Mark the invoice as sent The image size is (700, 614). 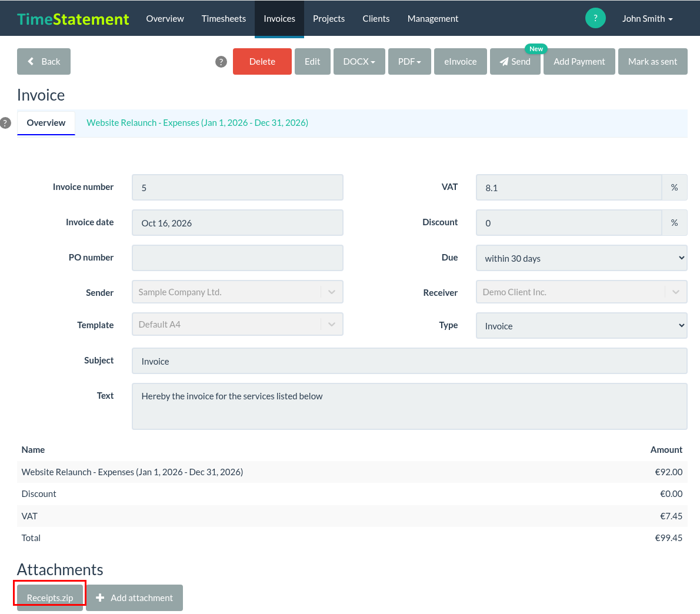point(652,62)
